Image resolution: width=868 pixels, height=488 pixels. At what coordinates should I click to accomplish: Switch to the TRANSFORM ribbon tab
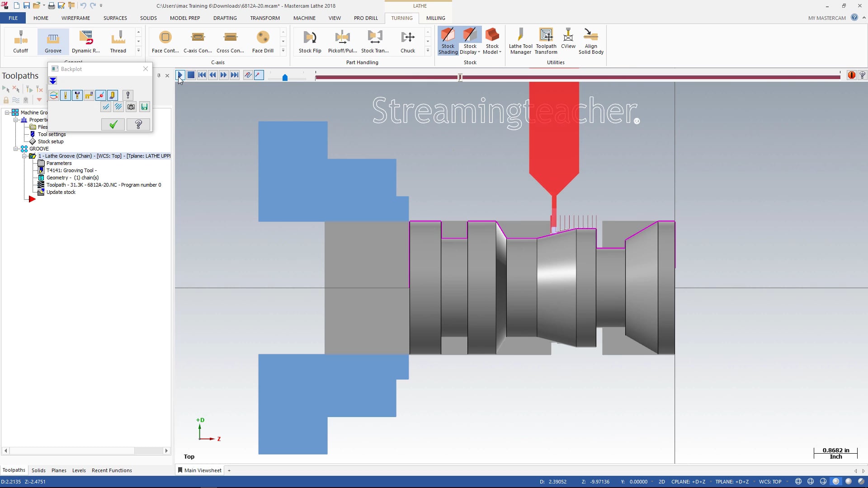coord(265,18)
